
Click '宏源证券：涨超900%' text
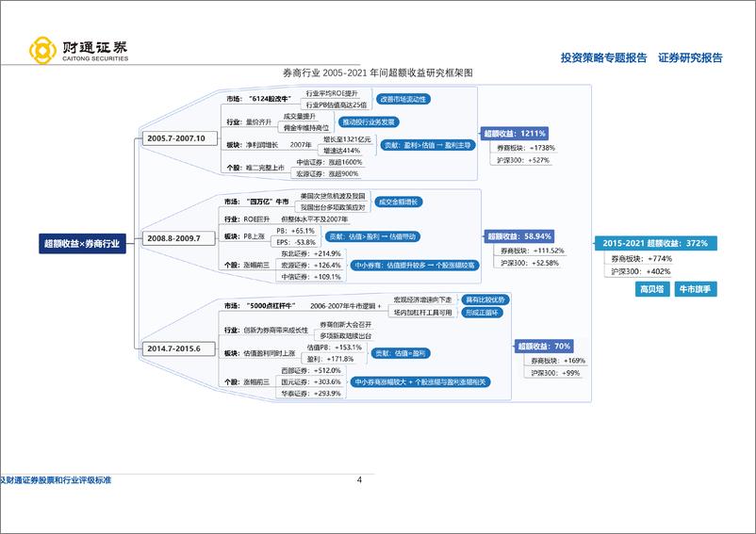tap(327, 173)
